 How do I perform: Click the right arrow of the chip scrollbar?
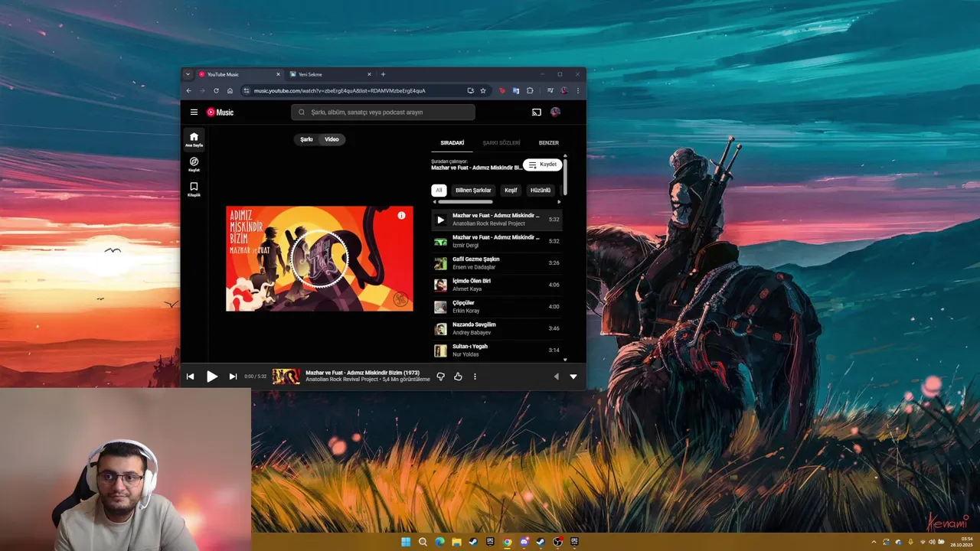click(559, 202)
